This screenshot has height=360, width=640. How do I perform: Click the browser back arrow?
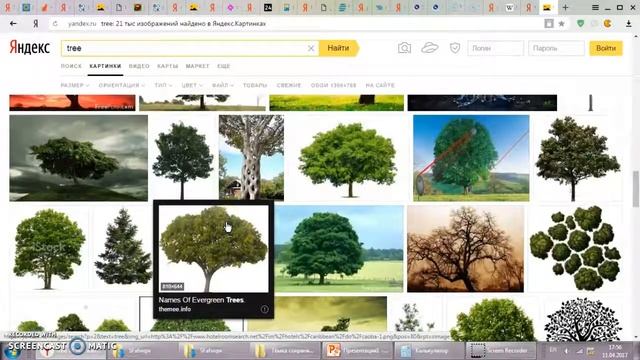13,24
